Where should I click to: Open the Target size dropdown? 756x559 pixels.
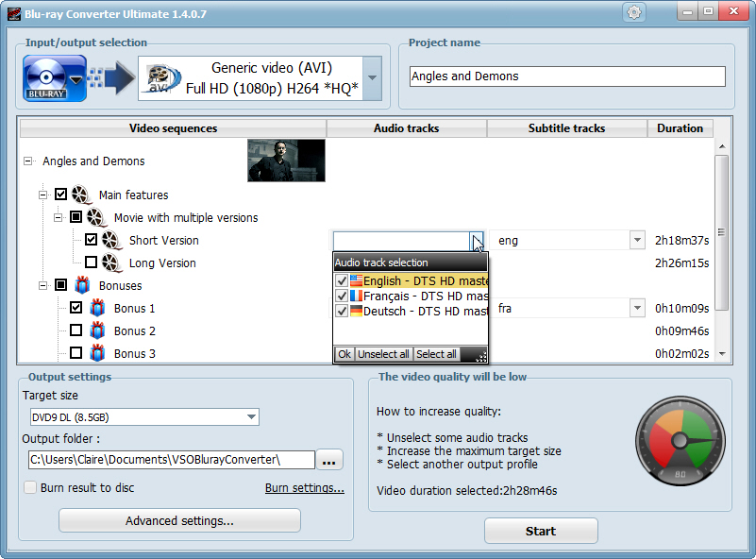251,416
